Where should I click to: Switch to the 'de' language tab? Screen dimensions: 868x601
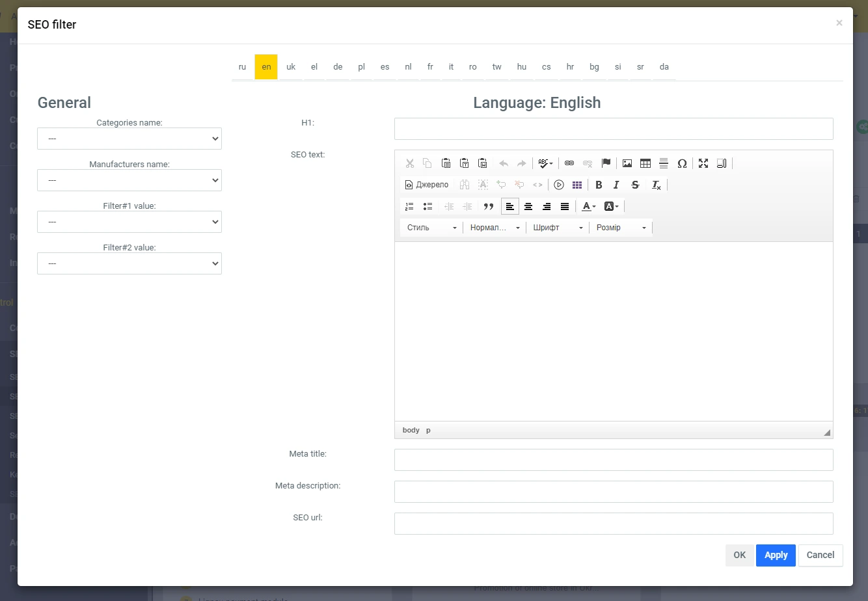(338, 67)
